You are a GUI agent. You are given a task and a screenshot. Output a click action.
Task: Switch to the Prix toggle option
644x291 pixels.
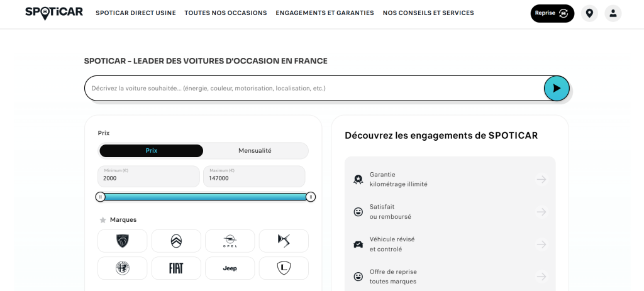point(151,151)
